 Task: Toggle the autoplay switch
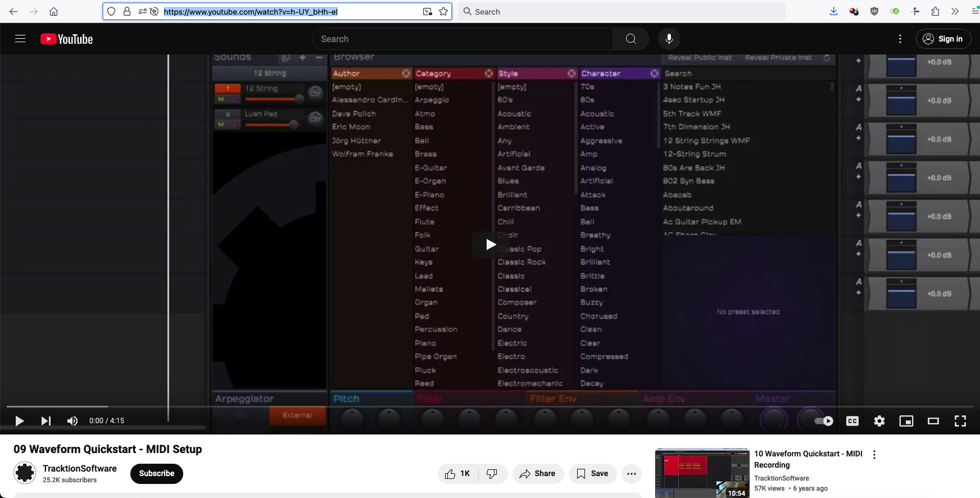(824, 421)
